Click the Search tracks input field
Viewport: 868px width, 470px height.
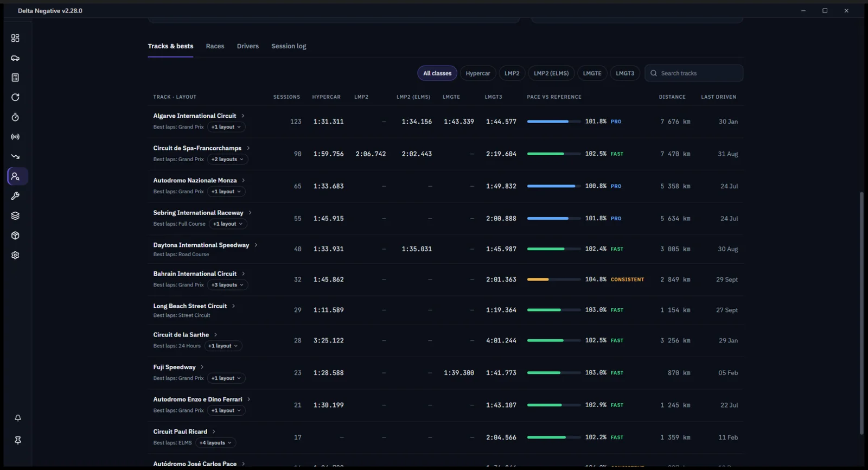point(694,73)
